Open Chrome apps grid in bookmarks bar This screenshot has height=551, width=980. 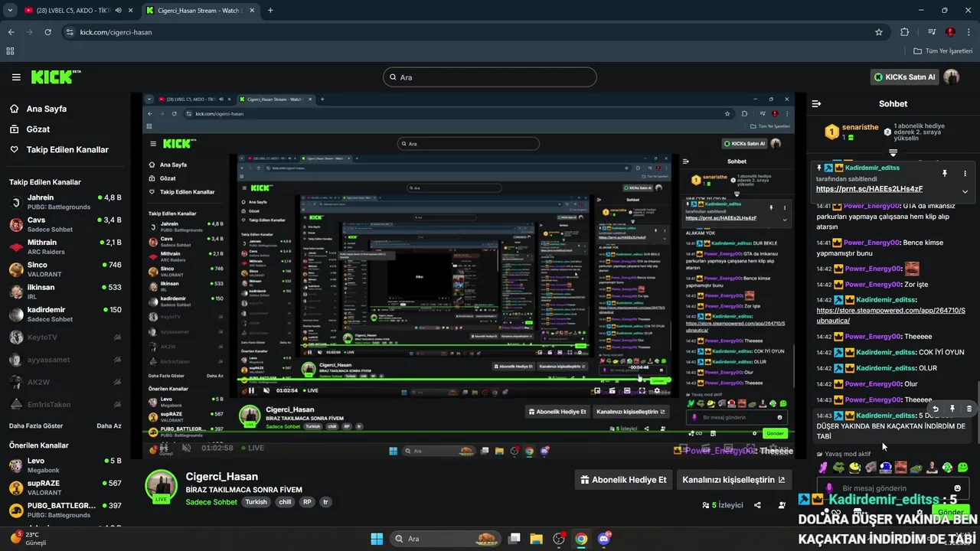click(10, 51)
